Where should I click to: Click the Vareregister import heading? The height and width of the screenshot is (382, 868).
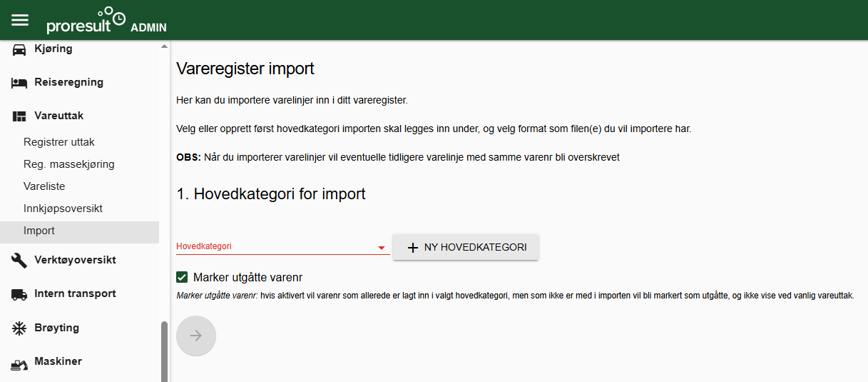pyautogui.click(x=245, y=69)
